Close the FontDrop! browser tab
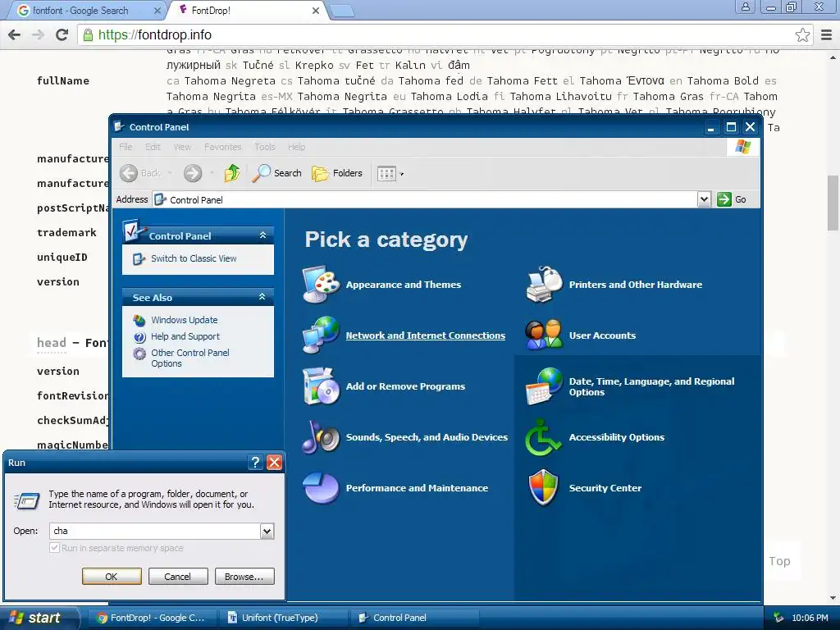This screenshot has height=630, width=840. click(316, 11)
